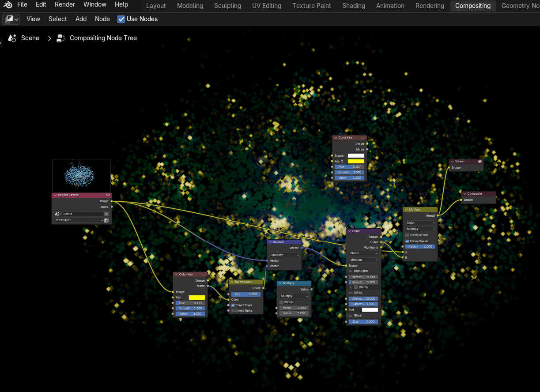
Task: Open the Medium quality dropdown in Glare
Action: 364,260
